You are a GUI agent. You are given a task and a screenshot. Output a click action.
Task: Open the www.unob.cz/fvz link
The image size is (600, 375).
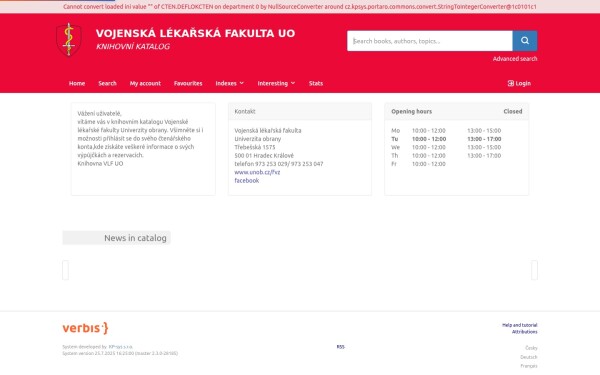click(x=257, y=172)
